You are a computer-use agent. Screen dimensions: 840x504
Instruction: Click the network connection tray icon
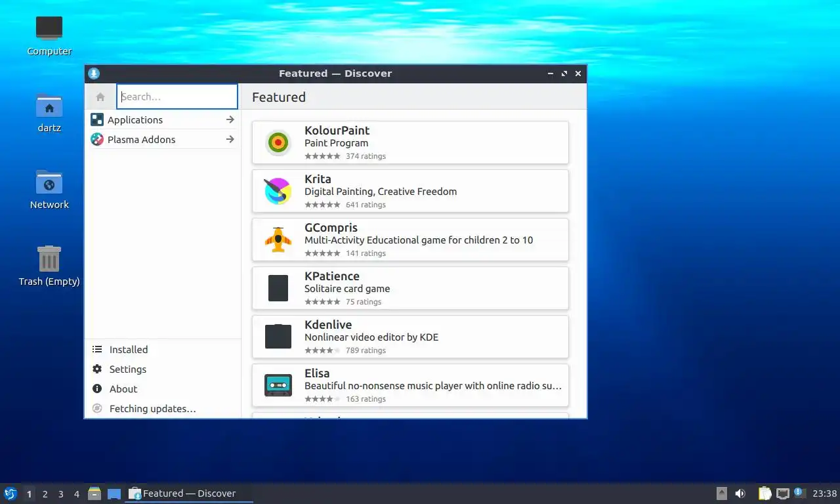tap(782, 493)
